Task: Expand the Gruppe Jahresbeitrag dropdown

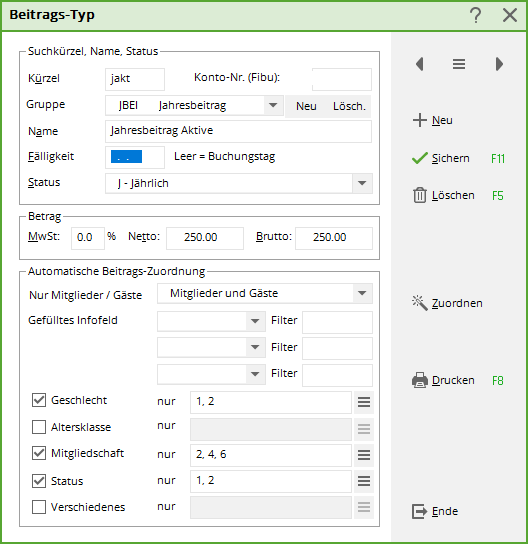Action: pyautogui.click(x=273, y=105)
